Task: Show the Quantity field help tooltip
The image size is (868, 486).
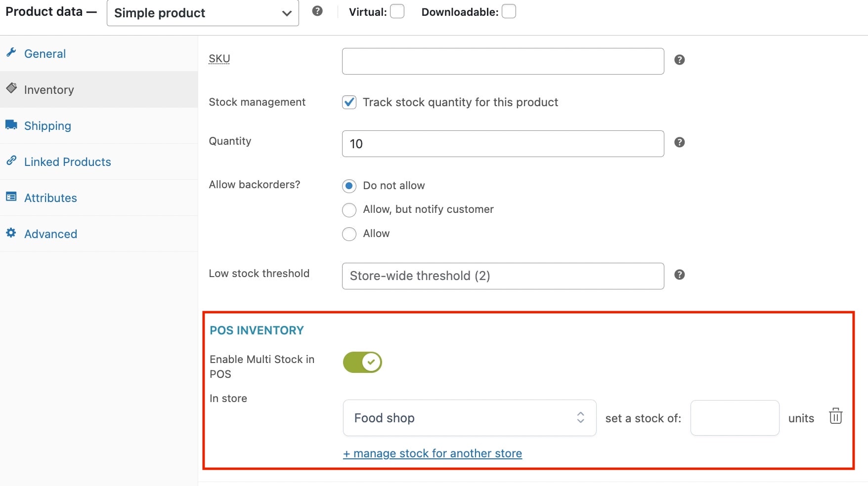Action: coord(680,142)
